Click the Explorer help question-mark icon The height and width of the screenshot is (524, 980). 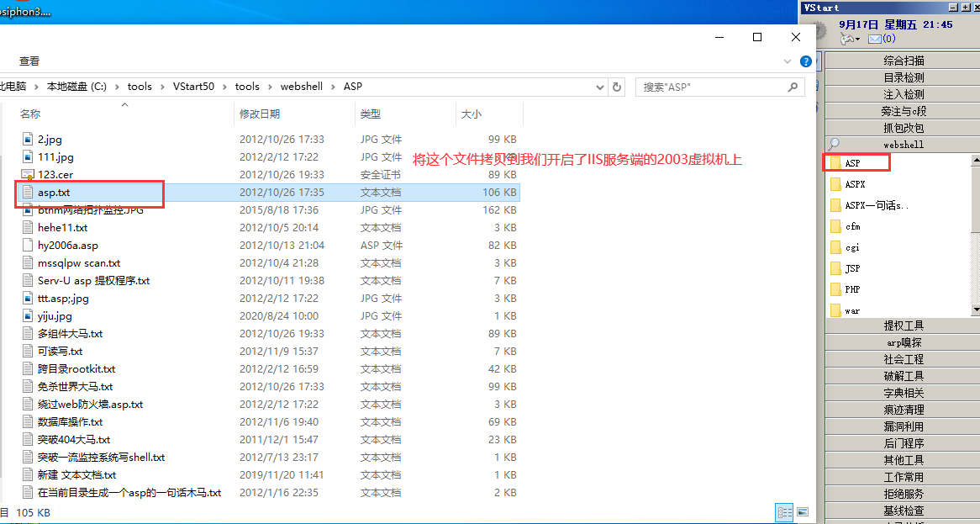click(x=806, y=61)
